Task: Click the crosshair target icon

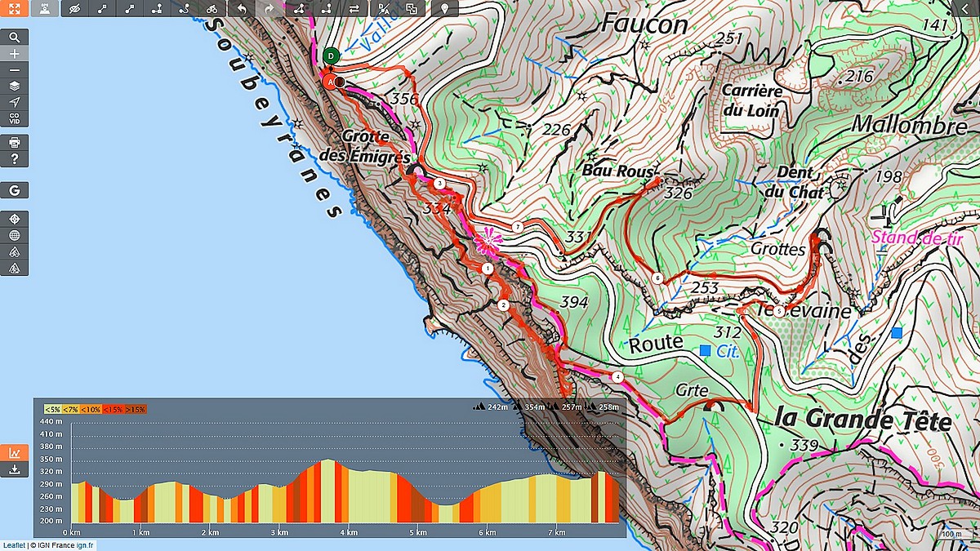Action: click(x=14, y=219)
